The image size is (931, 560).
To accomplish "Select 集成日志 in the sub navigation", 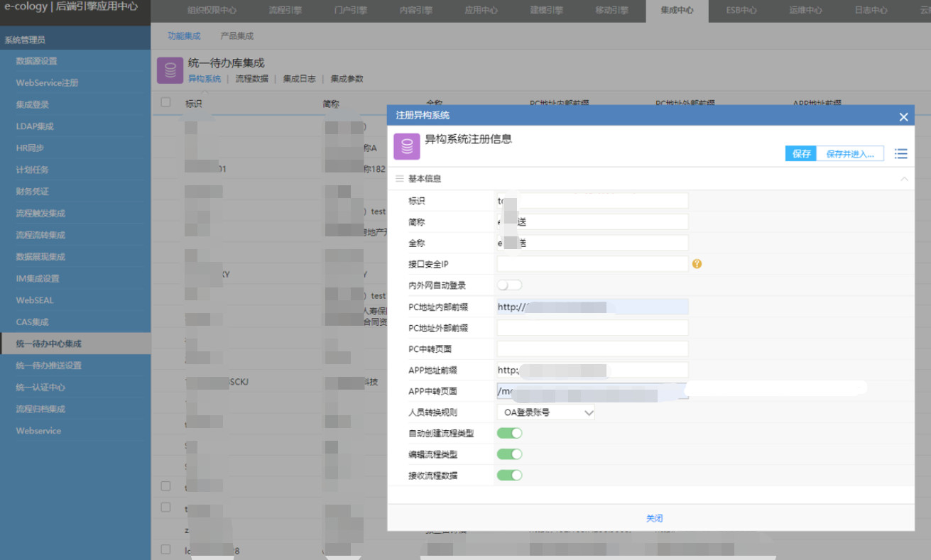I will [299, 79].
